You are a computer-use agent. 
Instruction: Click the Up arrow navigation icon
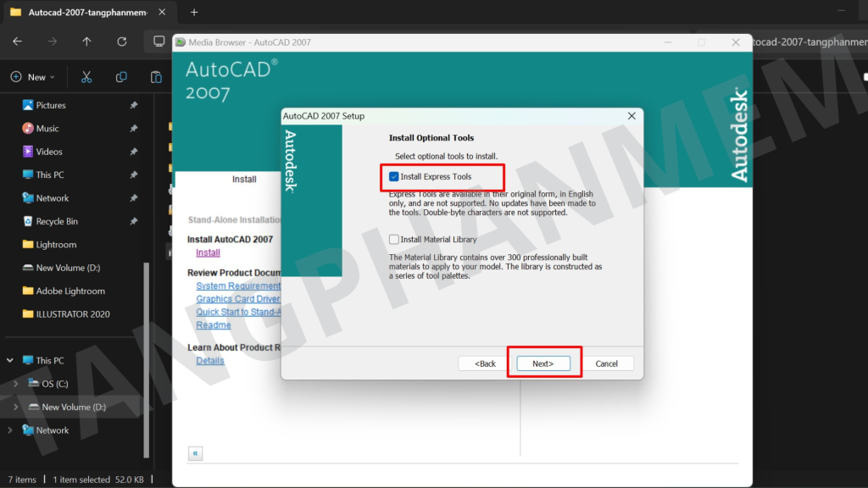(x=86, y=42)
